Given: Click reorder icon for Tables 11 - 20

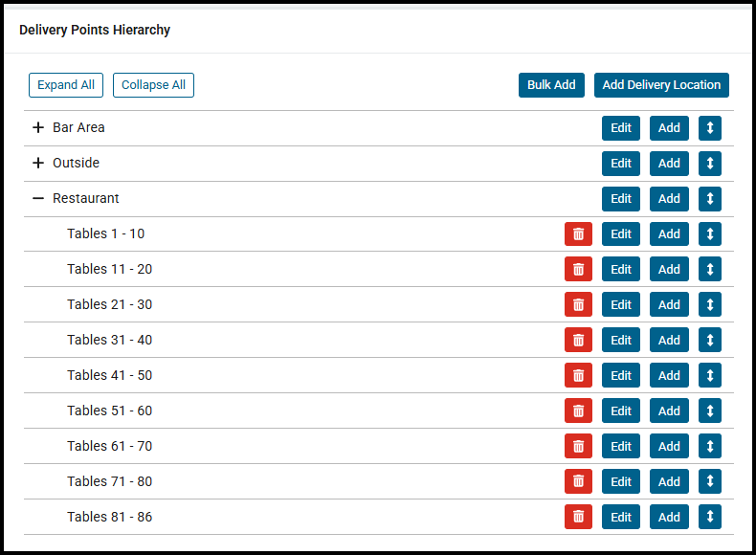Looking at the screenshot, I should tap(709, 270).
